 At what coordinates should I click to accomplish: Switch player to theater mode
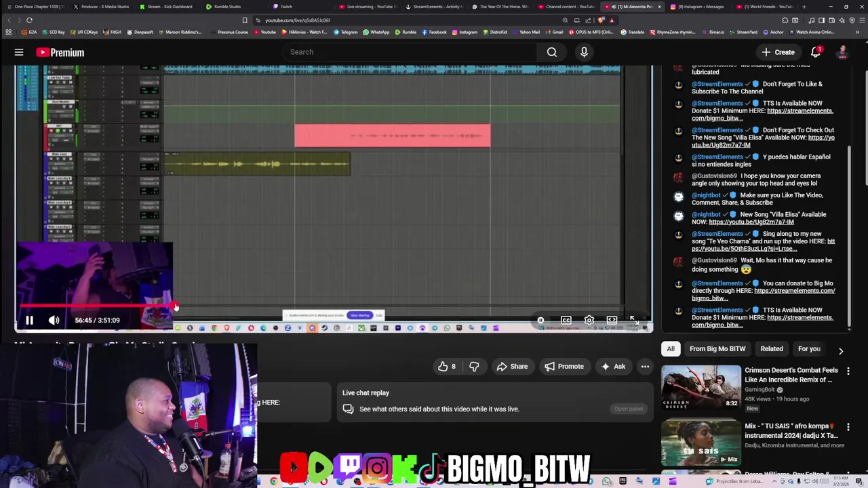coord(612,320)
